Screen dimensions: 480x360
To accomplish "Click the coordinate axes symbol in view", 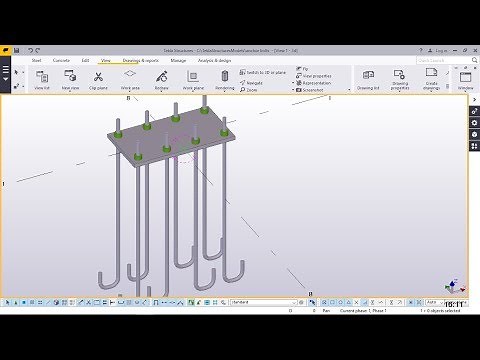I will (x=454, y=287).
